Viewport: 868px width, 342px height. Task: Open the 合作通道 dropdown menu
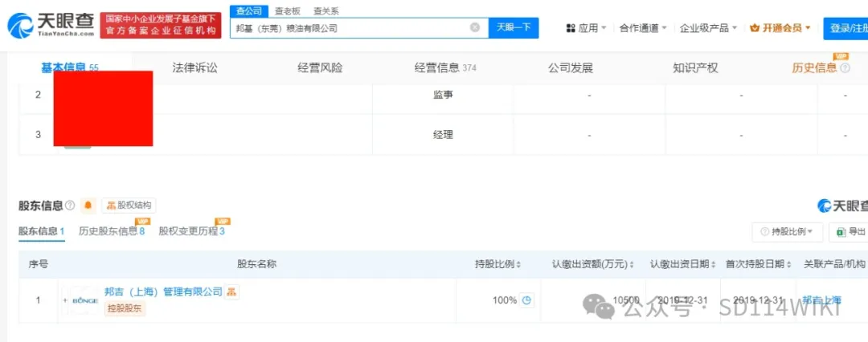click(643, 27)
